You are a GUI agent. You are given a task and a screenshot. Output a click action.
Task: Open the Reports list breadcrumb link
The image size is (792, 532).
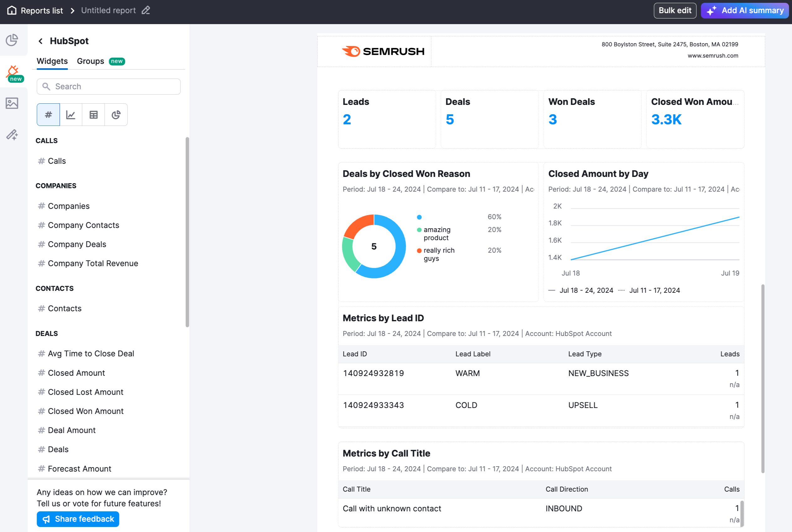[x=42, y=11]
